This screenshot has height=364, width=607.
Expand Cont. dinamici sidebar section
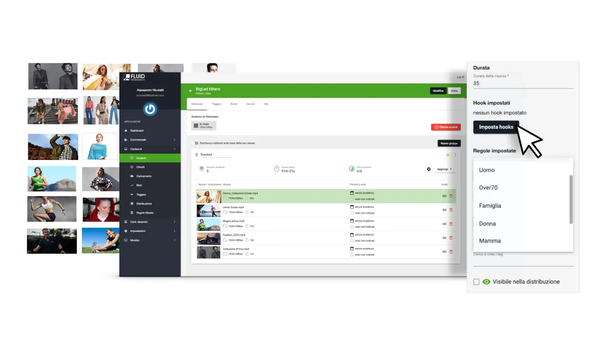tap(150, 222)
